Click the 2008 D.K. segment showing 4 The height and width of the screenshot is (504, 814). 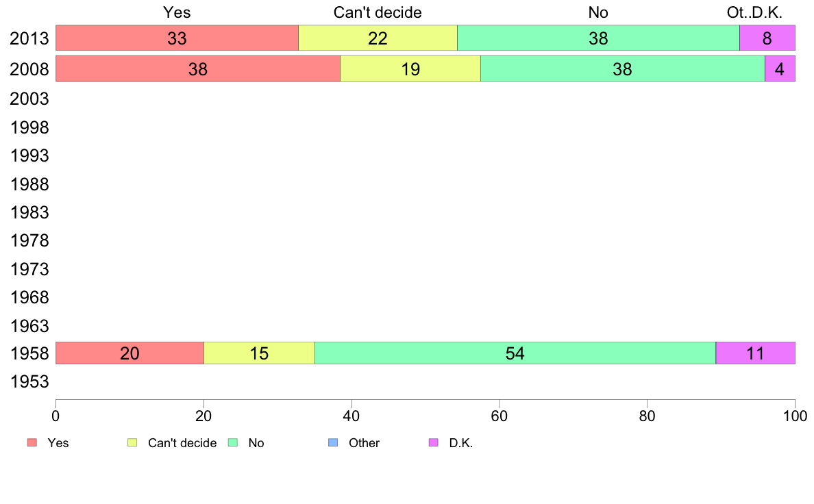[x=779, y=69]
